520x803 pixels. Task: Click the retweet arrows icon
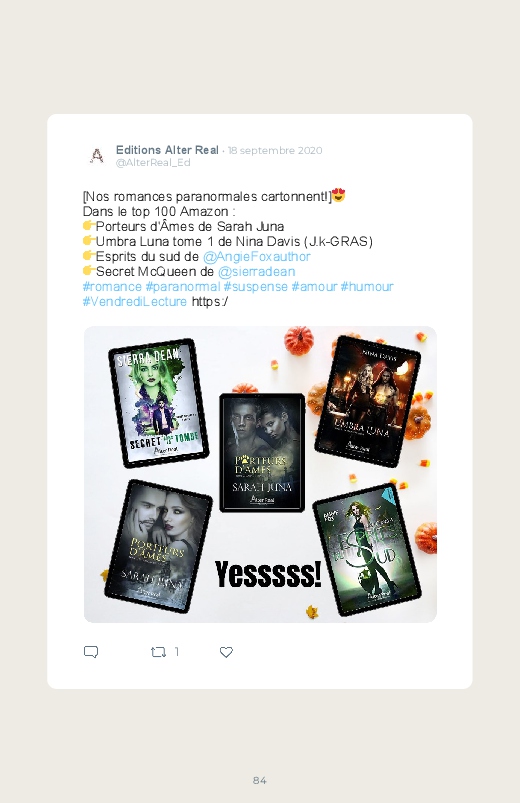pyautogui.click(x=158, y=651)
